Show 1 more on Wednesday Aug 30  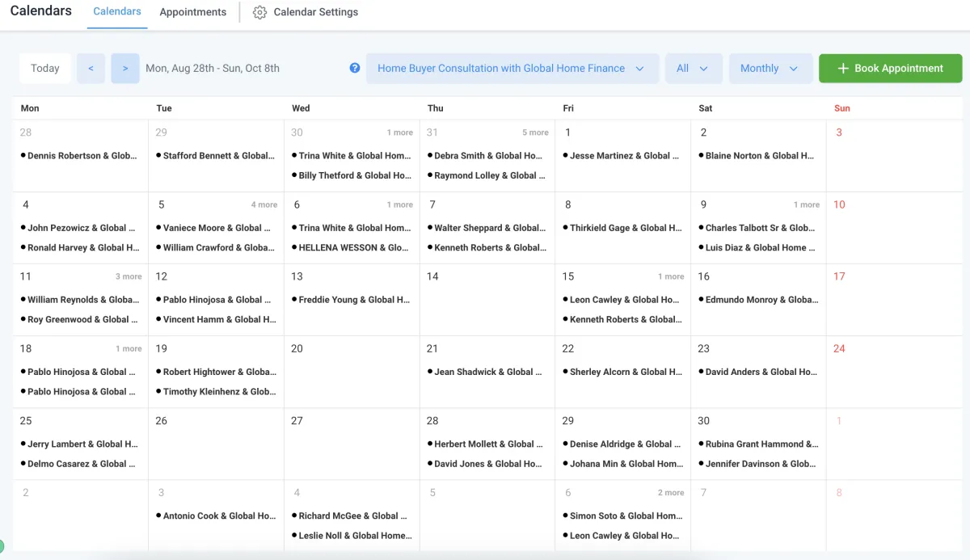400,133
